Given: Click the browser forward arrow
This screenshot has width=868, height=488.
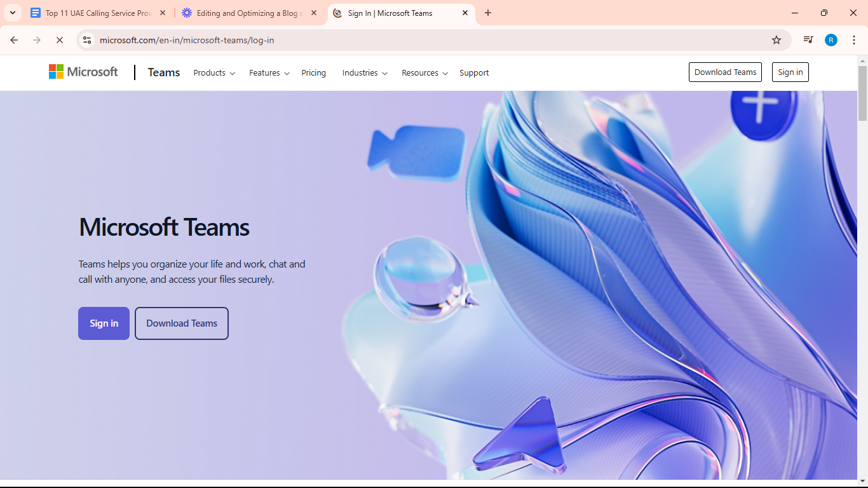Looking at the screenshot, I should coord(37,40).
